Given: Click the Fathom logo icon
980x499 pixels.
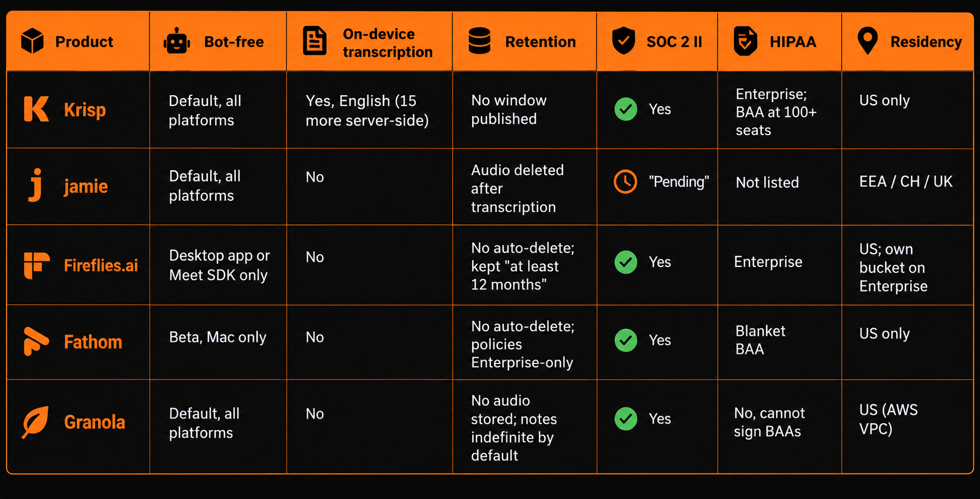Looking at the screenshot, I should [x=36, y=341].
